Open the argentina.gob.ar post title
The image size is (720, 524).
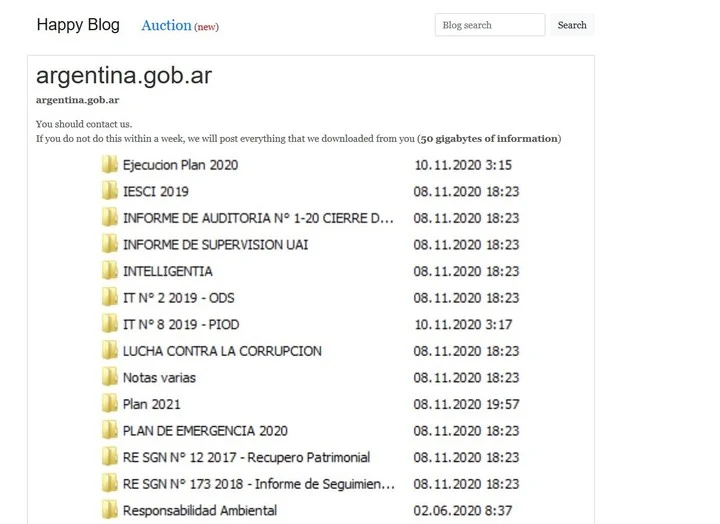[x=124, y=76]
